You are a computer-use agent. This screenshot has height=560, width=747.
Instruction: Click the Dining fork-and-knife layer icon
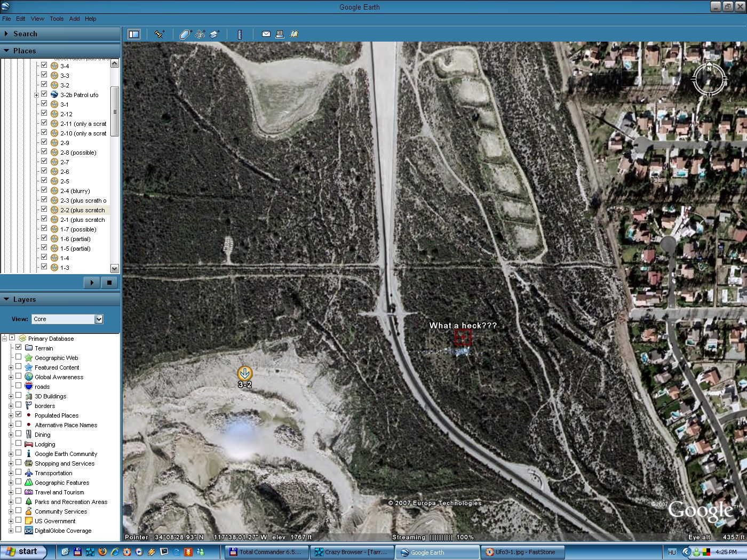point(29,435)
